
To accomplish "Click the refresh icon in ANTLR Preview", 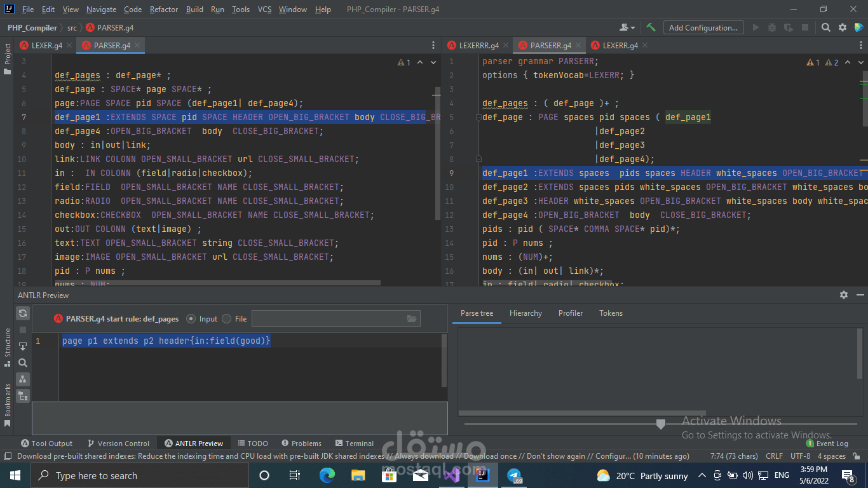I will pyautogui.click(x=23, y=313).
